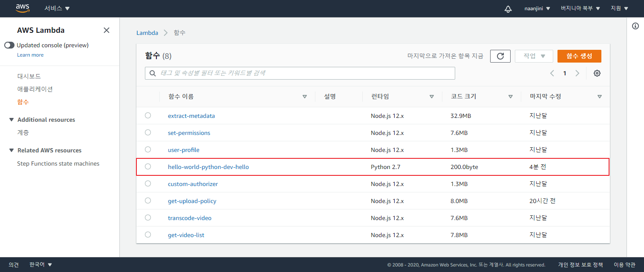Open 애플리케이션 in the sidebar
This screenshot has width=644, height=272.
click(x=35, y=89)
